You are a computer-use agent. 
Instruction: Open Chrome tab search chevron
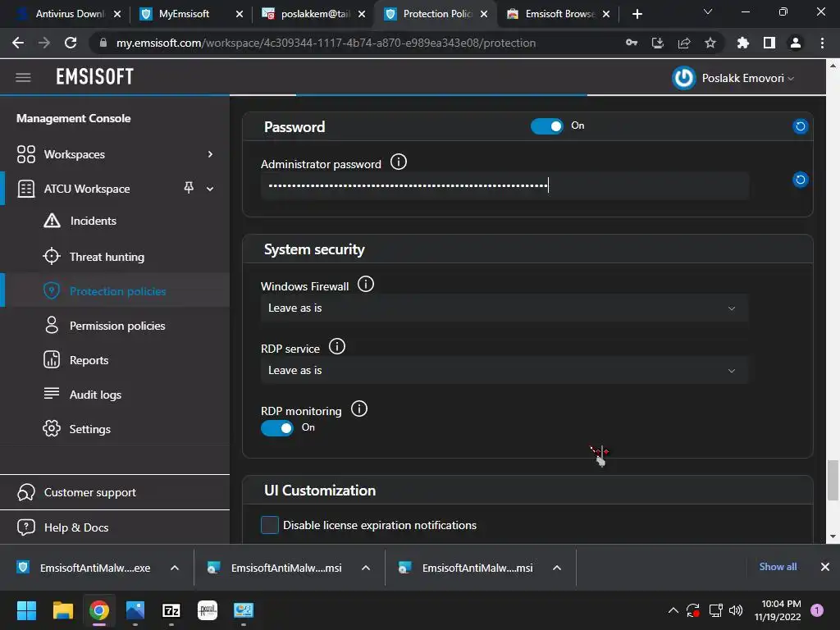(708, 12)
